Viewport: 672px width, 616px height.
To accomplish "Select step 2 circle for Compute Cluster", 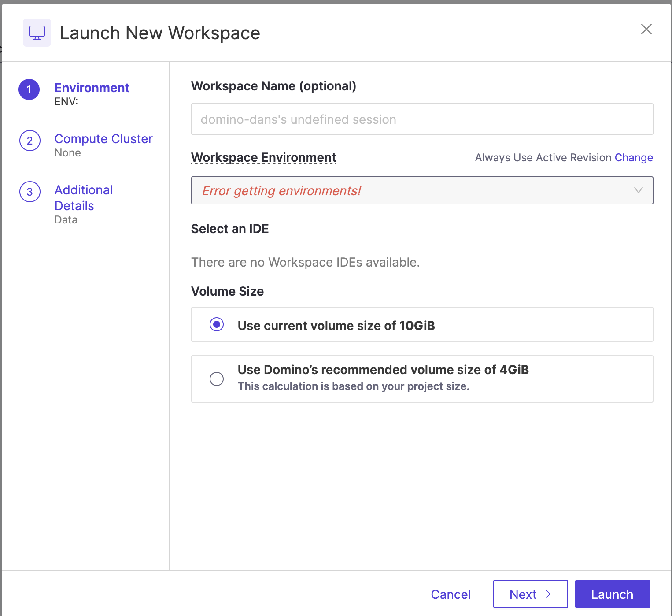I will 30,141.
